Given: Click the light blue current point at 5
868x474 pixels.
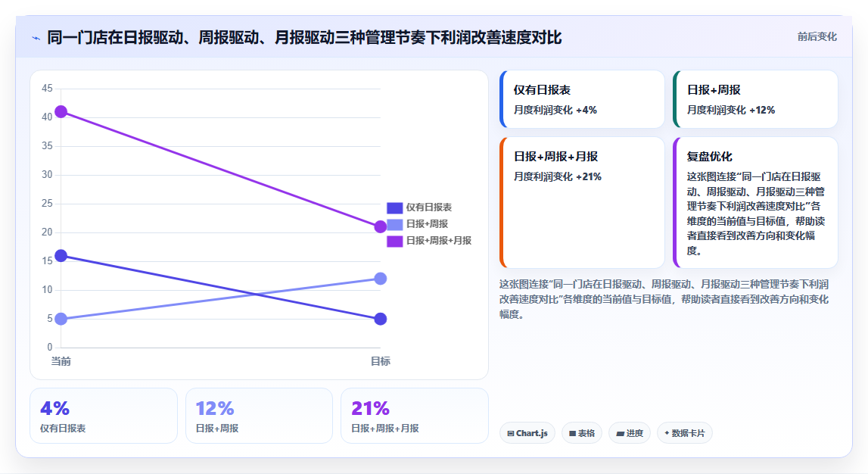Looking at the screenshot, I should 61,319.
